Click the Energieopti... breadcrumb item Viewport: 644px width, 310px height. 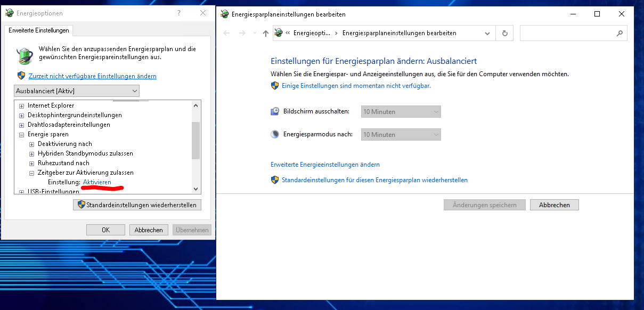(x=312, y=33)
